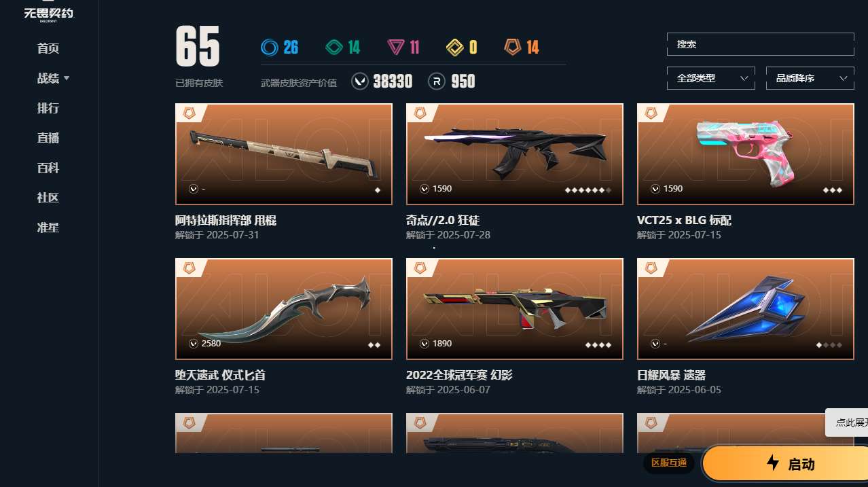Image resolution: width=868 pixels, height=487 pixels.
Task: Select the VCT25 x BLG 标配 skin card
Action: 746,154
